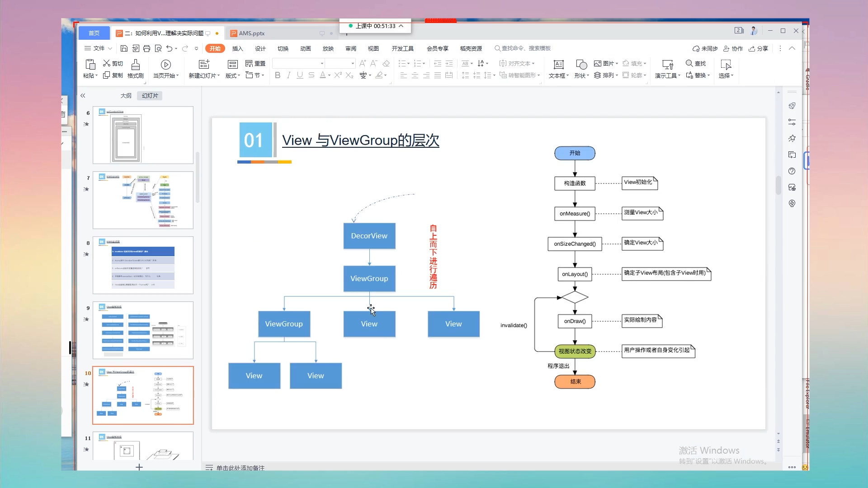Expand the New Slide (新建幻灯片) dropdown
868x488 pixels.
218,76
